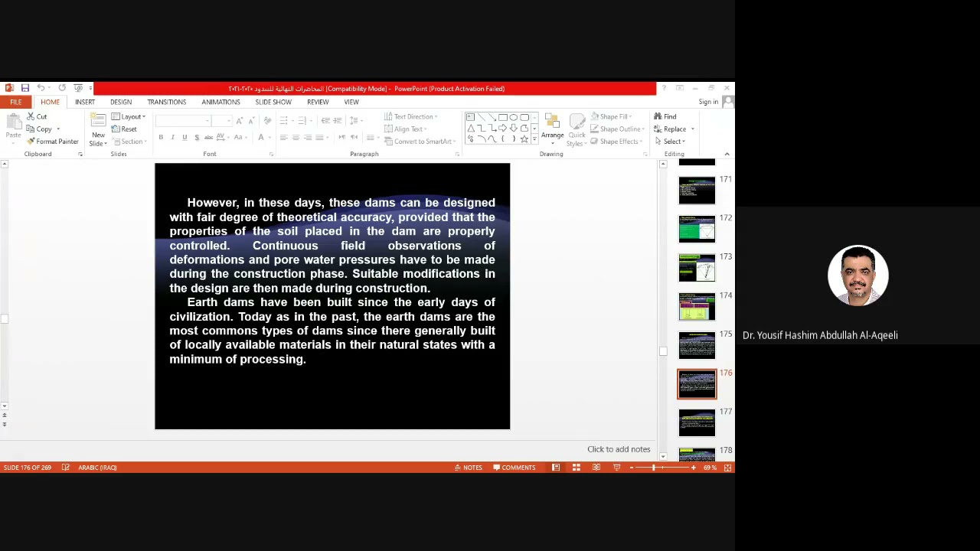Reset the slide layout
980x551 pixels.
click(x=125, y=129)
